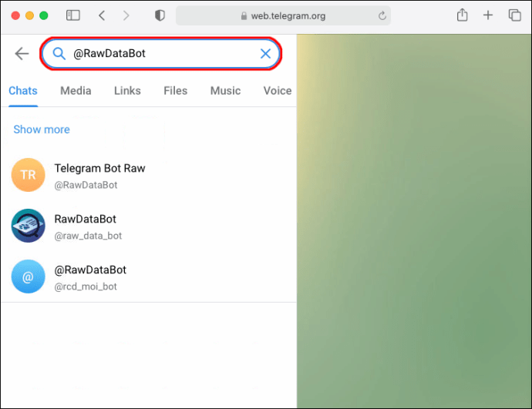Open the @RawDataBot result with @rcd_moi_bot handle

click(x=149, y=277)
